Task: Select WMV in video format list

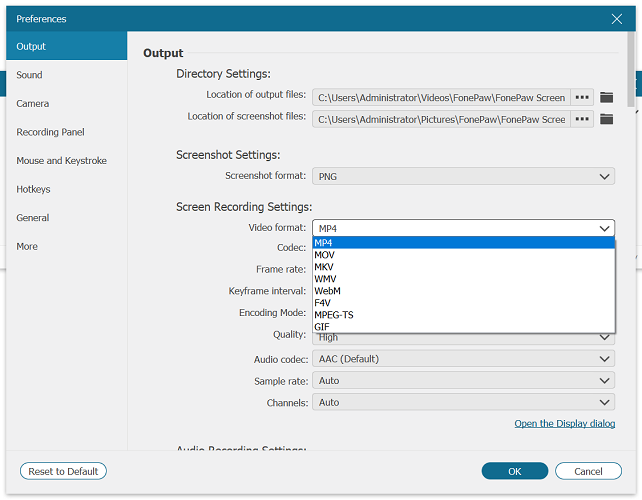Action: 463,279
